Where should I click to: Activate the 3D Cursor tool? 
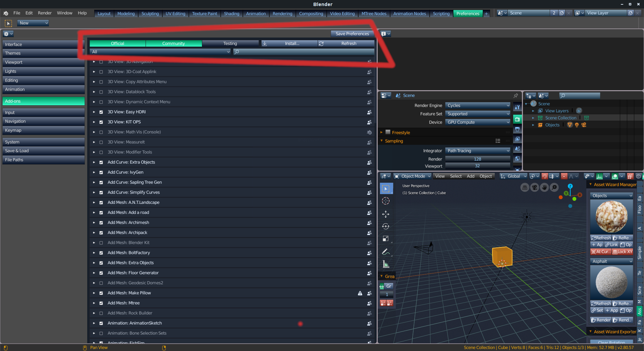point(386,201)
